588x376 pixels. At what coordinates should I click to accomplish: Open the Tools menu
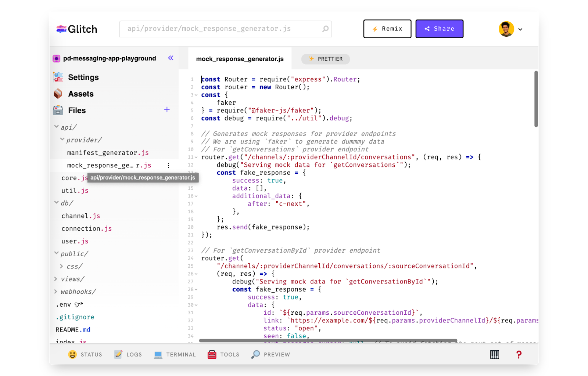click(x=223, y=354)
